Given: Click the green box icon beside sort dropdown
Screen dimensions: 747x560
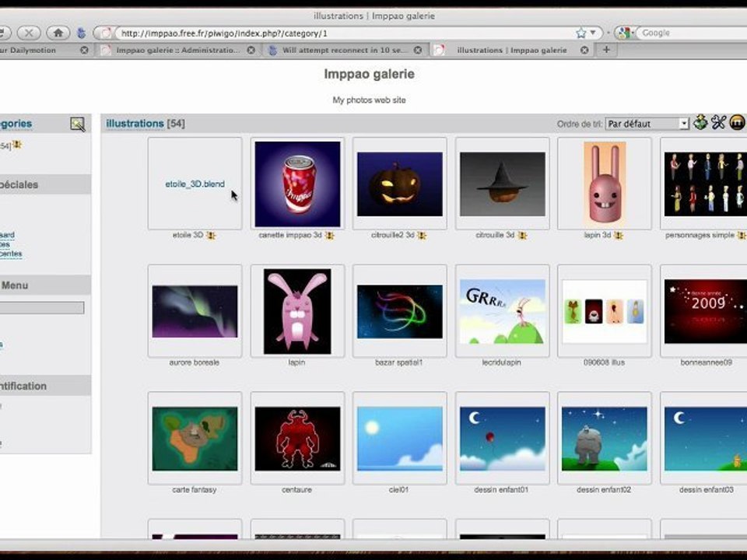Looking at the screenshot, I should (x=700, y=123).
